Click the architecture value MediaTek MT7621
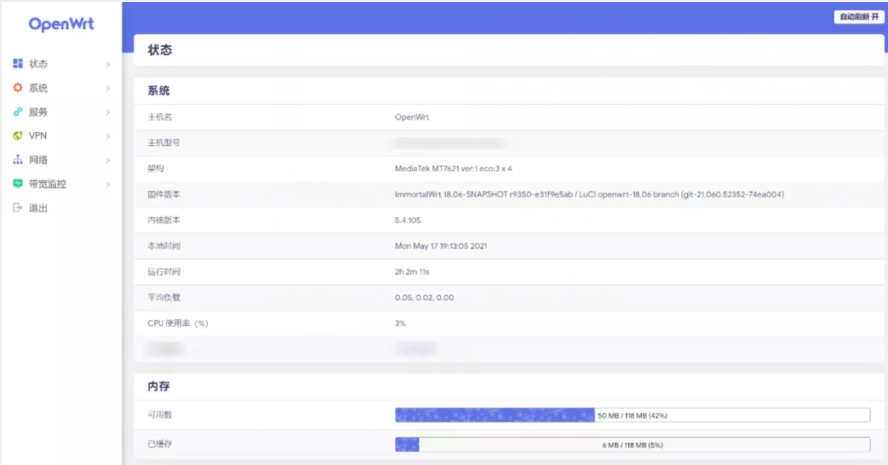This screenshot has width=888, height=465. pos(453,169)
